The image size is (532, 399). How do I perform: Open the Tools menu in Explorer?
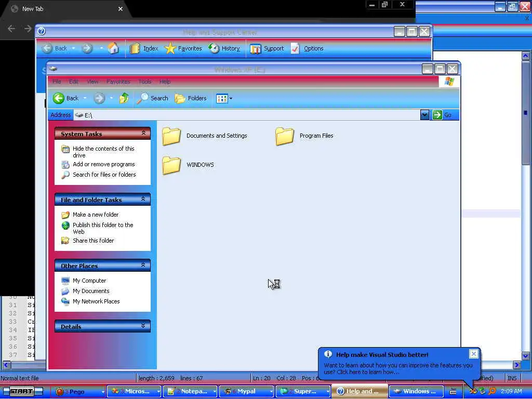coord(145,82)
